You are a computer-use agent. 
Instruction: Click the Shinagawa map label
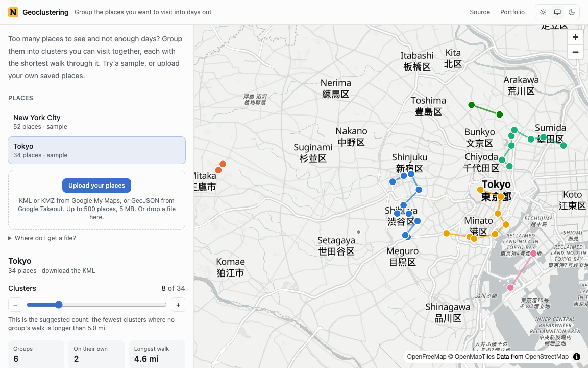(x=448, y=312)
